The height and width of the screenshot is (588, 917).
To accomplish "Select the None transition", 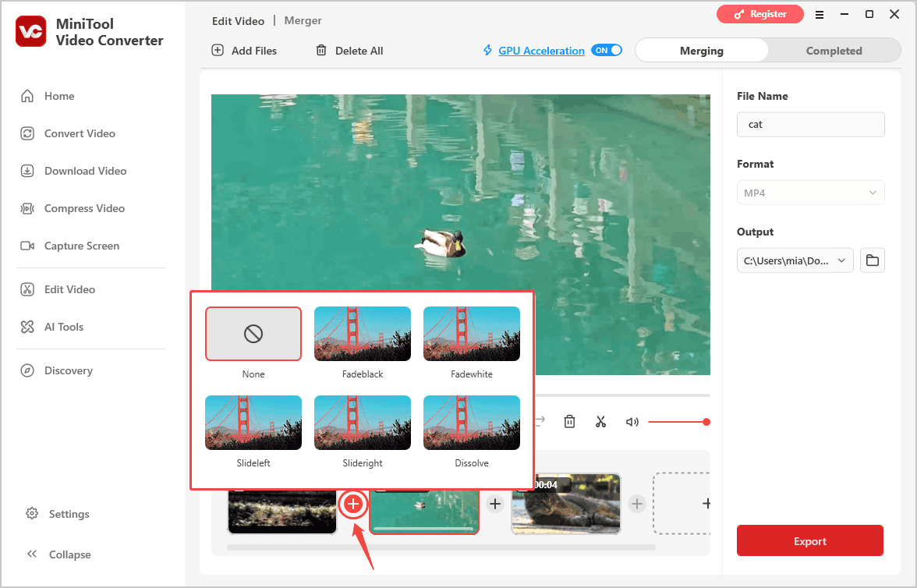I will (x=253, y=334).
